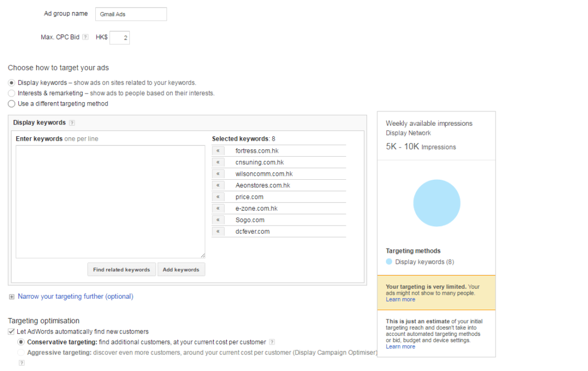Remove e-zone.com.hk keyword with its arrow button
Viewport: 588px width, 371px height.
(218, 208)
